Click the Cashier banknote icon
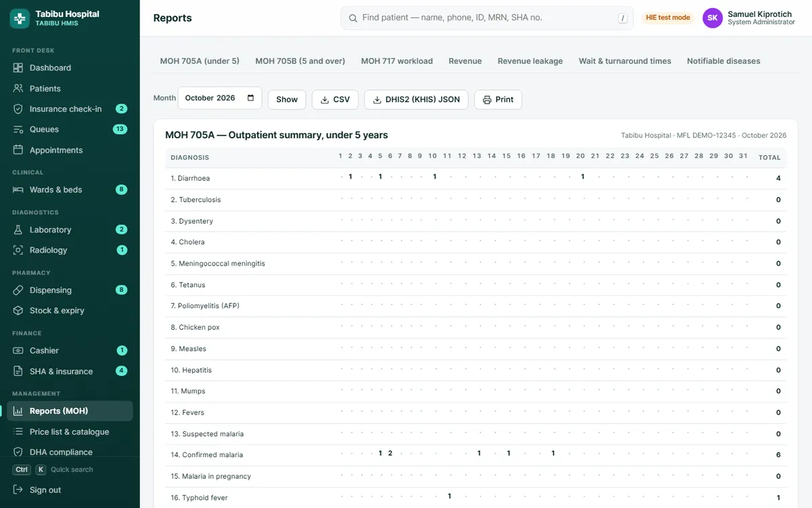The image size is (812, 508). point(18,350)
